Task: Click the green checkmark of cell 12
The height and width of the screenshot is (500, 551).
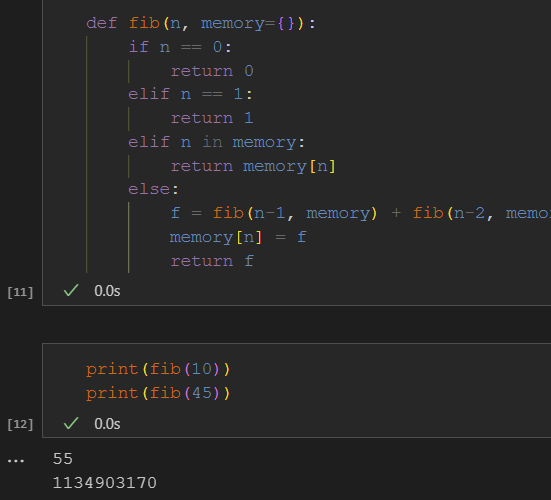Action: pos(71,423)
